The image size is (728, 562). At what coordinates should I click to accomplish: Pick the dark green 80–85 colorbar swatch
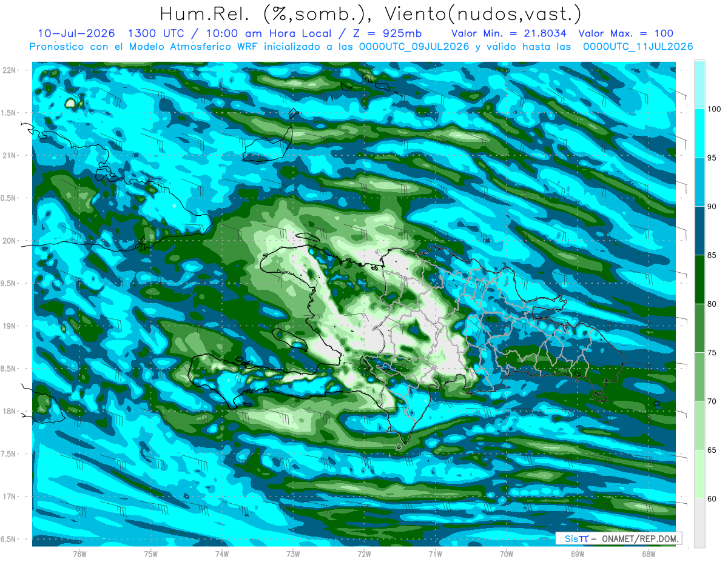pyautogui.click(x=699, y=279)
